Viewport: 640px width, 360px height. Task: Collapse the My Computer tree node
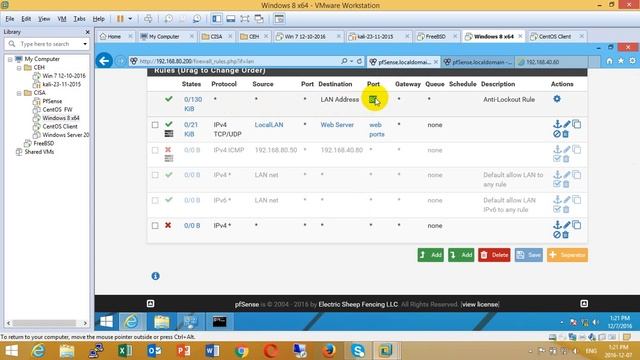click(10, 59)
